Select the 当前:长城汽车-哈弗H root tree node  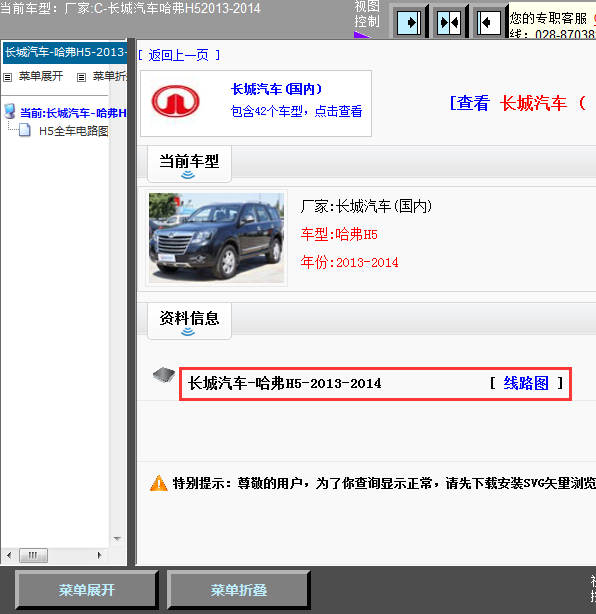tap(73, 113)
